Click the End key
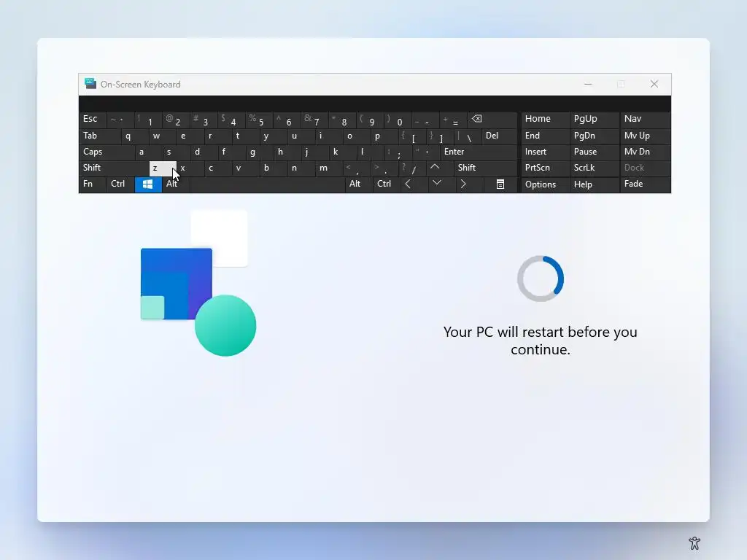This screenshot has width=747, height=560. point(545,136)
